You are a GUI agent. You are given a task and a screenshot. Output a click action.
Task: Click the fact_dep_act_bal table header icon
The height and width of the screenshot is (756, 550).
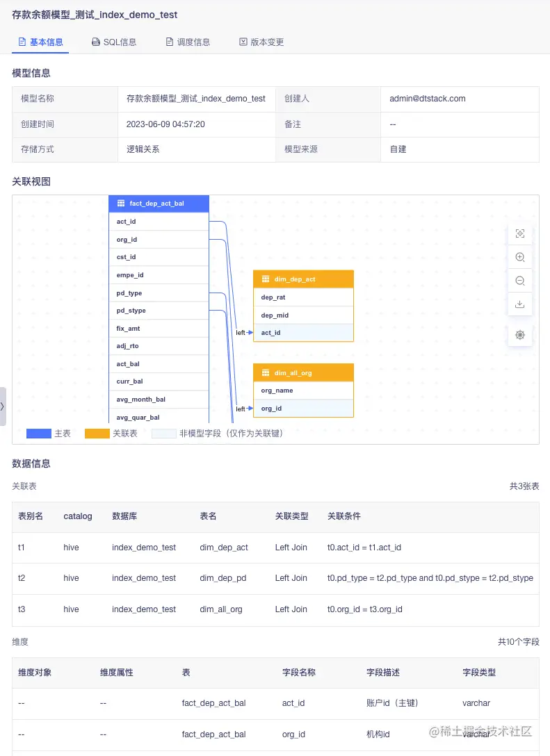point(121,204)
